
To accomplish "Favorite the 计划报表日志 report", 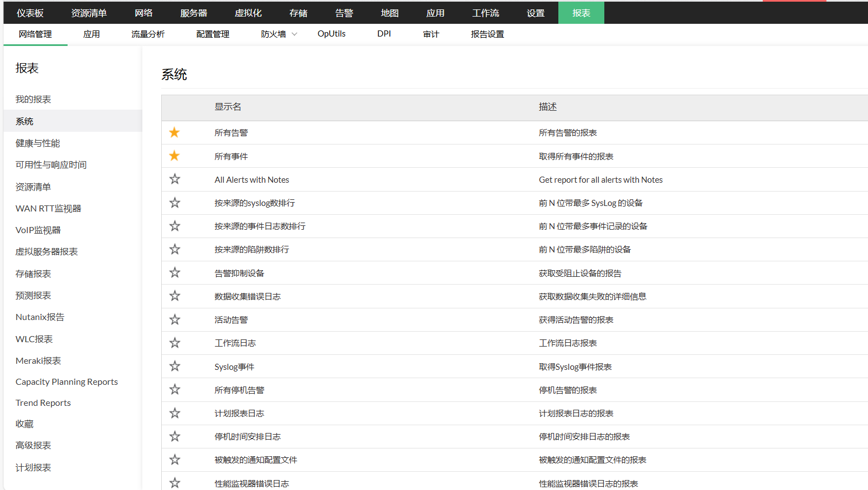I will [x=174, y=413].
